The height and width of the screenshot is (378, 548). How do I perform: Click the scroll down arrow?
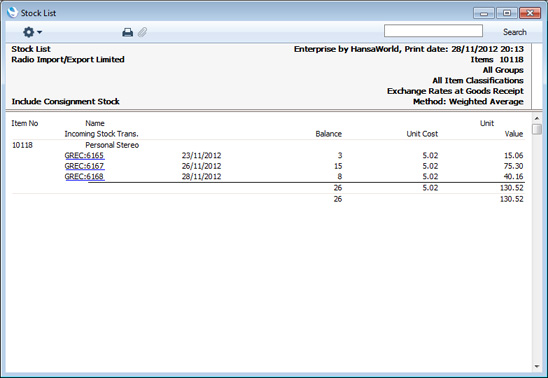536,366
